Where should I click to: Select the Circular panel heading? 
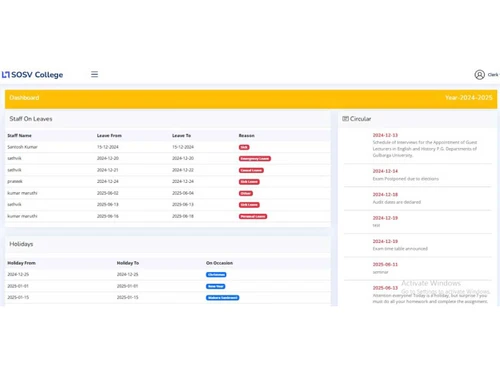click(x=360, y=119)
